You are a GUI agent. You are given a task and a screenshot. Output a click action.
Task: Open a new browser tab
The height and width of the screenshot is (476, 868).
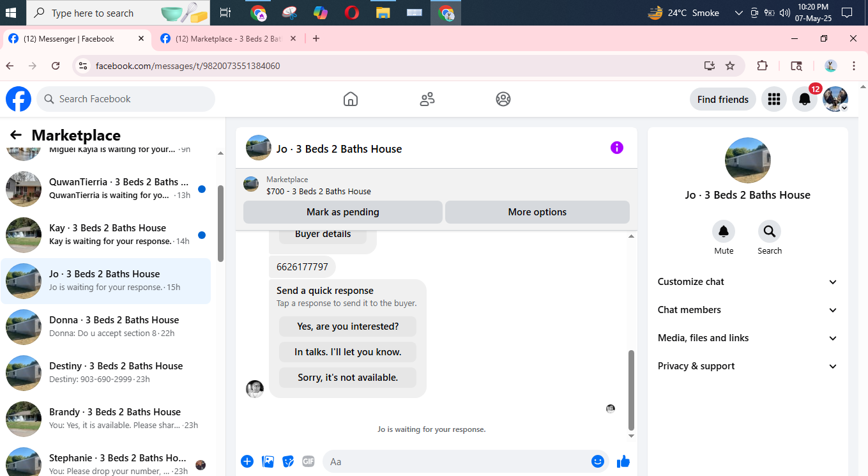tap(316, 38)
